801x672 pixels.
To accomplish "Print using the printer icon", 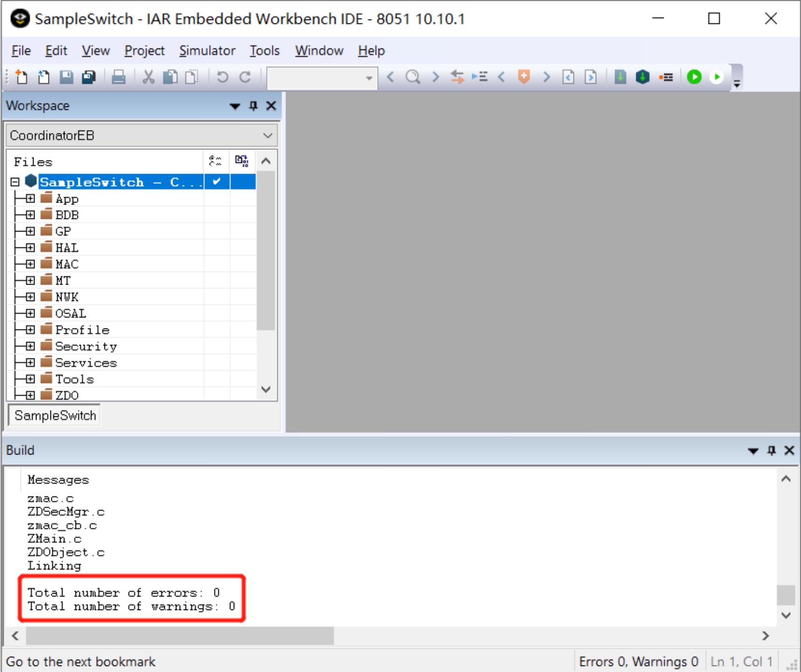I will click(x=118, y=77).
